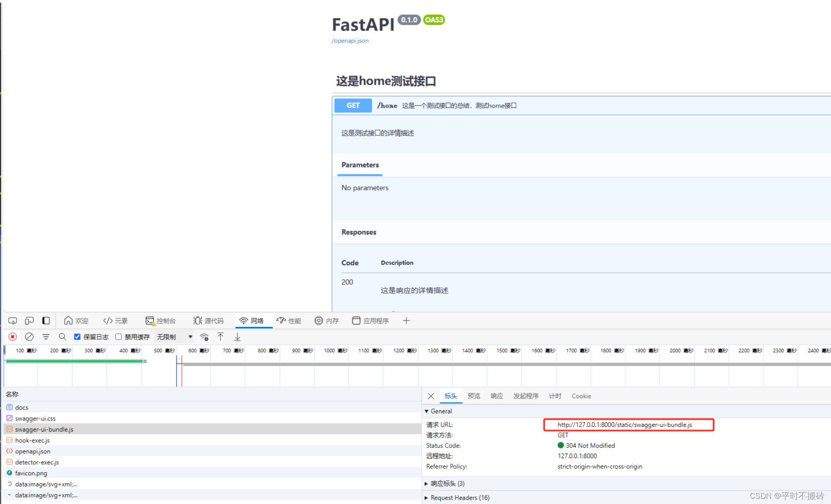Image resolution: width=831 pixels, height=504 pixels.
Task: Click the network timeline overview ruler
Action: 391,367
